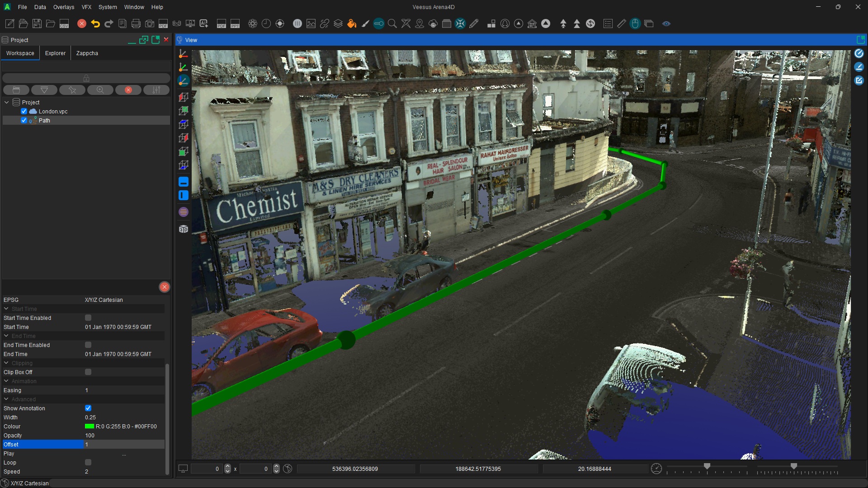Tick the Clip Box Off checkbox
Screen dimensions: 868x488
tap(88, 372)
